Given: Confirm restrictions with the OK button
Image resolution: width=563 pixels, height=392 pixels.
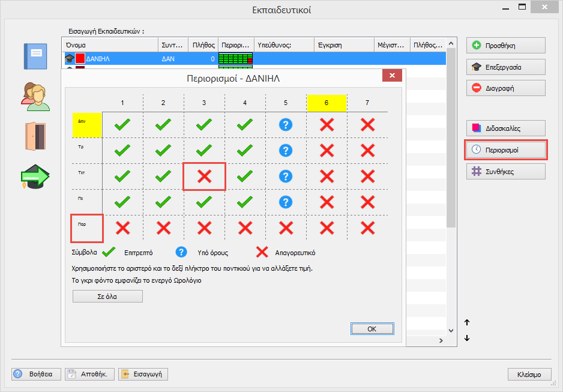Looking at the screenshot, I should pyautogui.click(x=372, y=329).
